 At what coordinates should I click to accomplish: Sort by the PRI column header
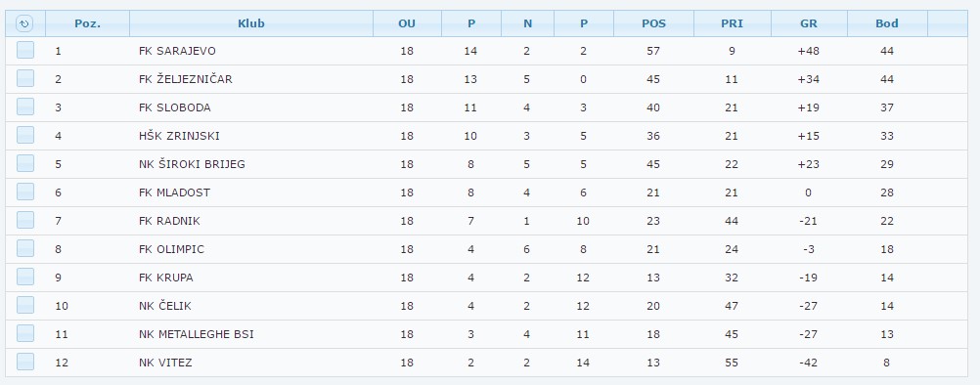point(732,23)
